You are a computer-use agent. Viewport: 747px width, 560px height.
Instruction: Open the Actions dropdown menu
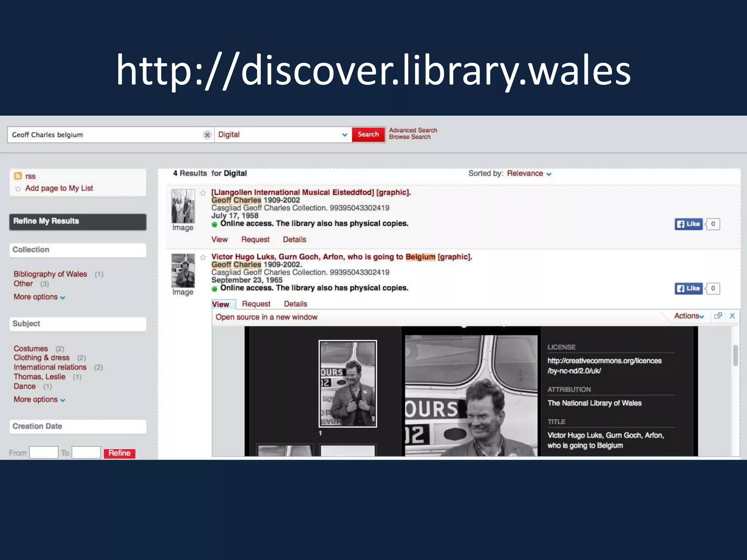click(x=689, y=316)
